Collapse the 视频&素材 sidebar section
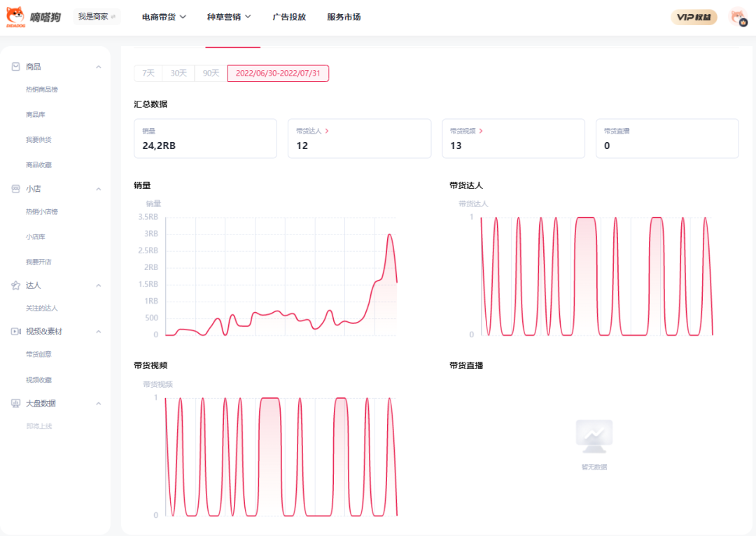756x536 pixels. 99,332
